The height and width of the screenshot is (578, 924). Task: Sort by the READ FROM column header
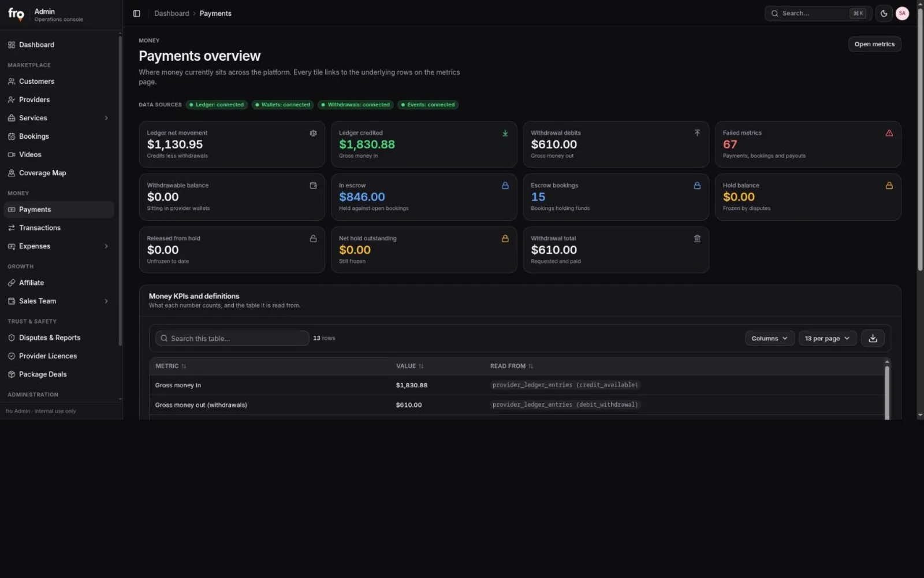coord(512,366)
